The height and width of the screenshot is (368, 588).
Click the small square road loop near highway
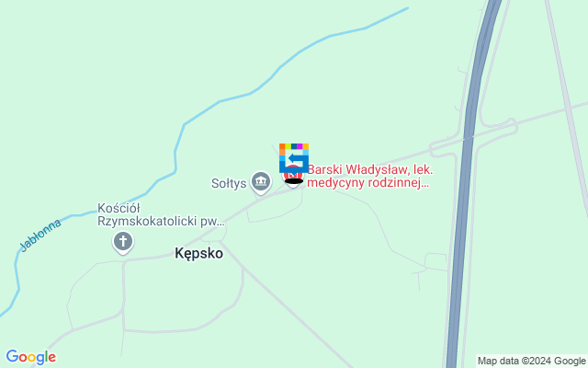point(436,261)
